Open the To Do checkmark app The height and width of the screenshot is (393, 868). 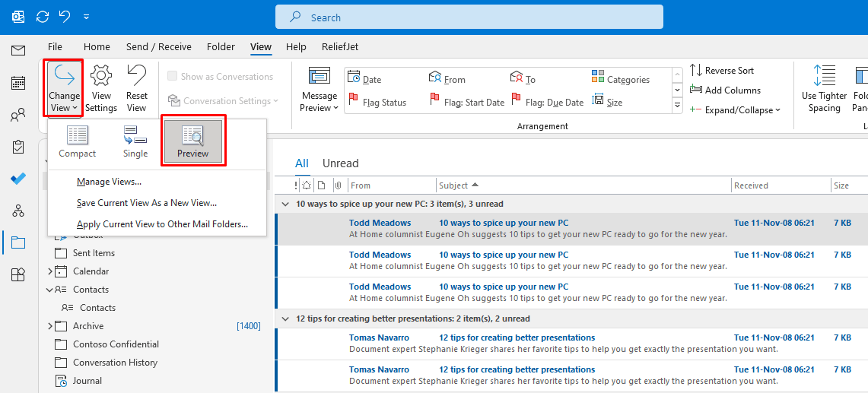18,179
